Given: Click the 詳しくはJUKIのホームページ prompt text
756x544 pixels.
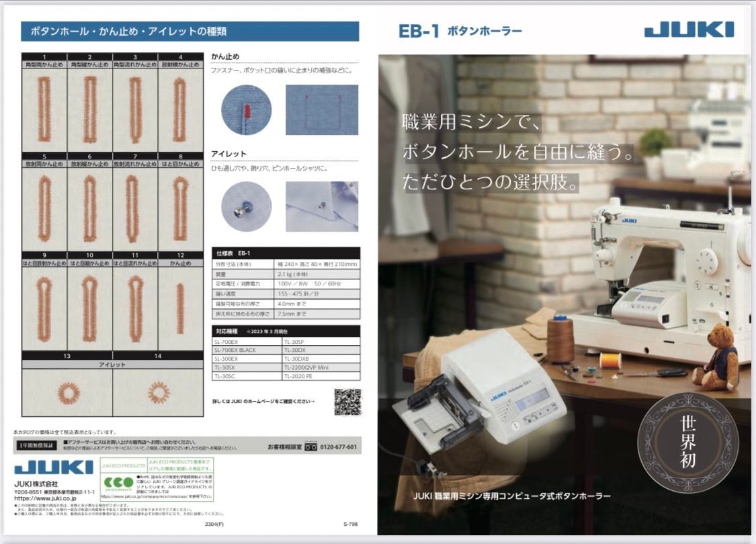Looking at the screenshot, I should tap(263, 402).
